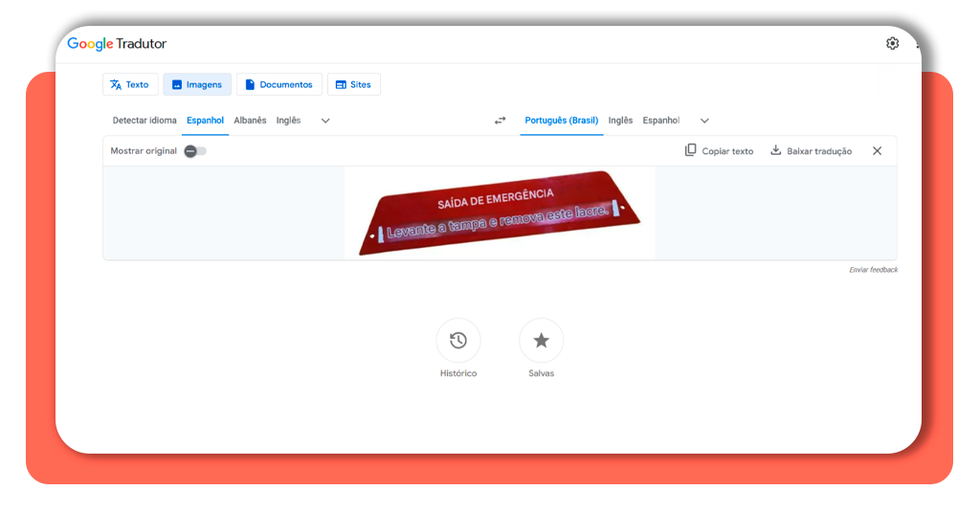Open the Salvas star icon
This screenshot has height=513, width=980.
[542, 341]
